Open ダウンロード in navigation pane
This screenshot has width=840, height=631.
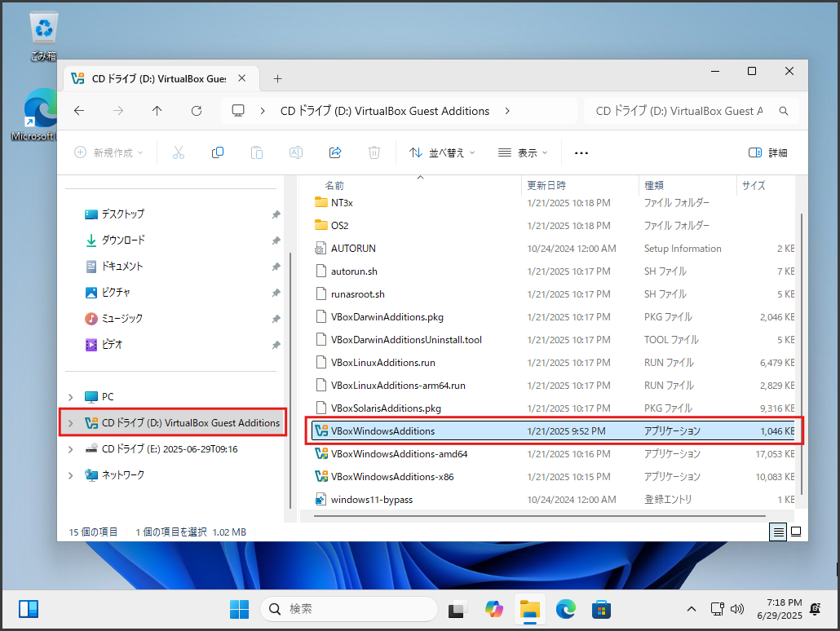pos(123,240)
